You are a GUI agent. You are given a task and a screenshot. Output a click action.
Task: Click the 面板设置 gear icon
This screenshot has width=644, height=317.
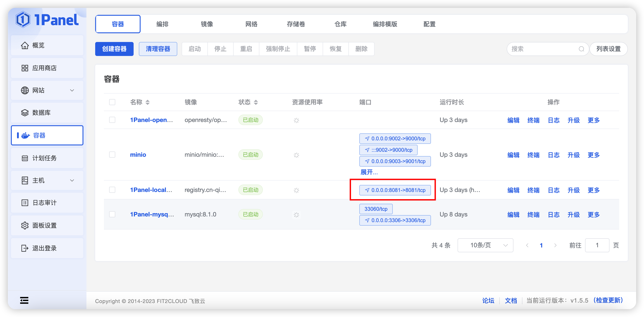25,226
